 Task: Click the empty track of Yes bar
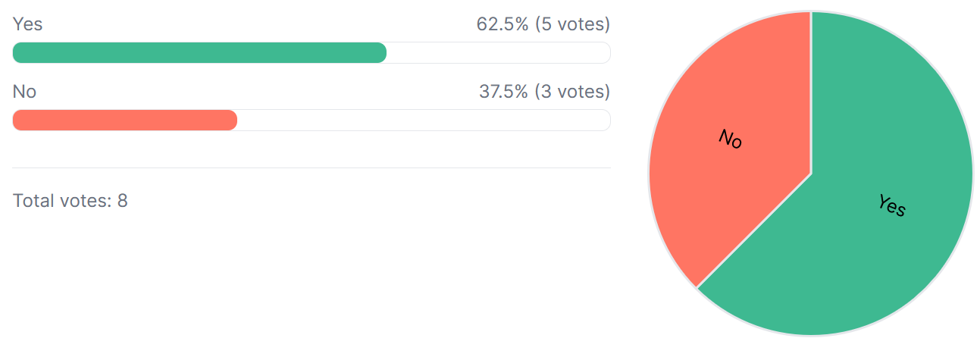coord(499,52)
